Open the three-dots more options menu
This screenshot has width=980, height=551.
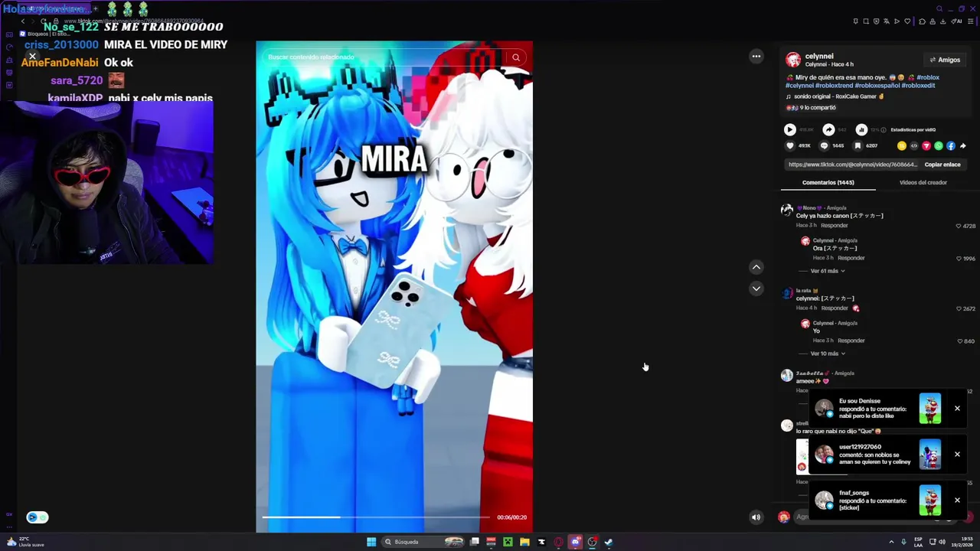click(756, 56)
